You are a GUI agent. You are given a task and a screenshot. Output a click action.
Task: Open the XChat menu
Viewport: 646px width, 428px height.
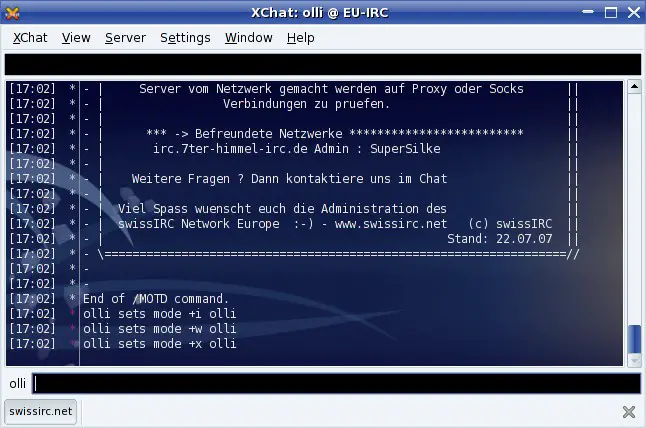(x=30, y=37)
